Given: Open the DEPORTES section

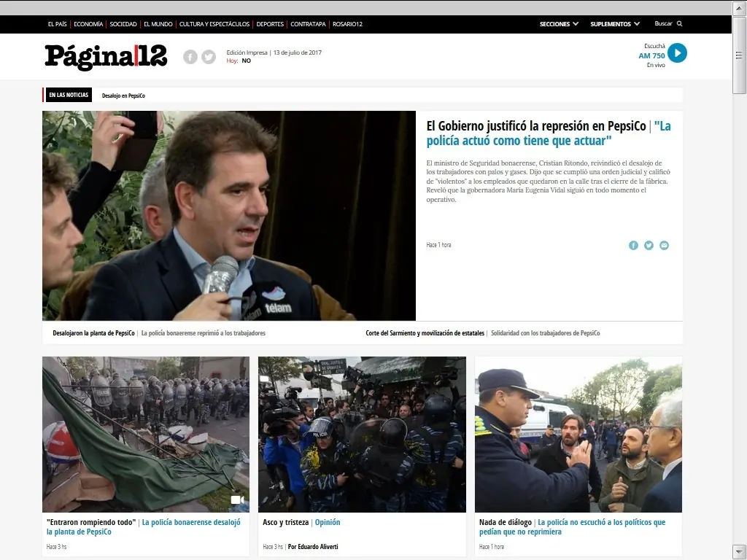Looking at the screenshot, I should coord(270,24).
